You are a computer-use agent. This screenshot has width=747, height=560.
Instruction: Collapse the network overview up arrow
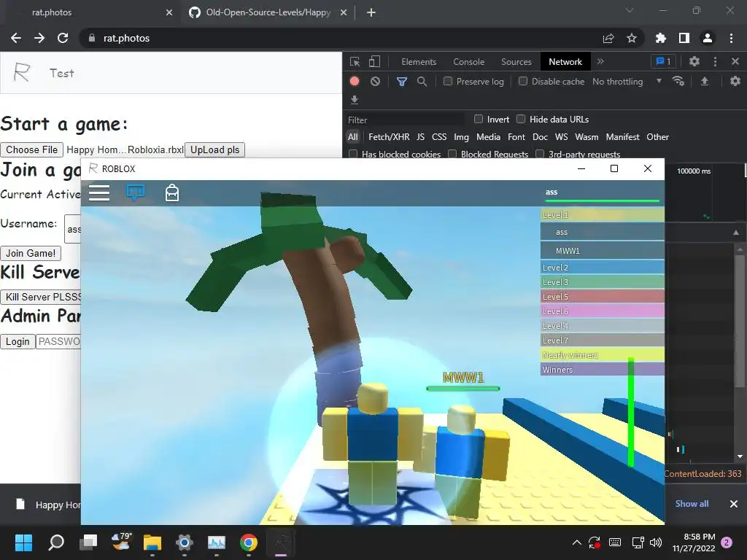tap(736, 233)
